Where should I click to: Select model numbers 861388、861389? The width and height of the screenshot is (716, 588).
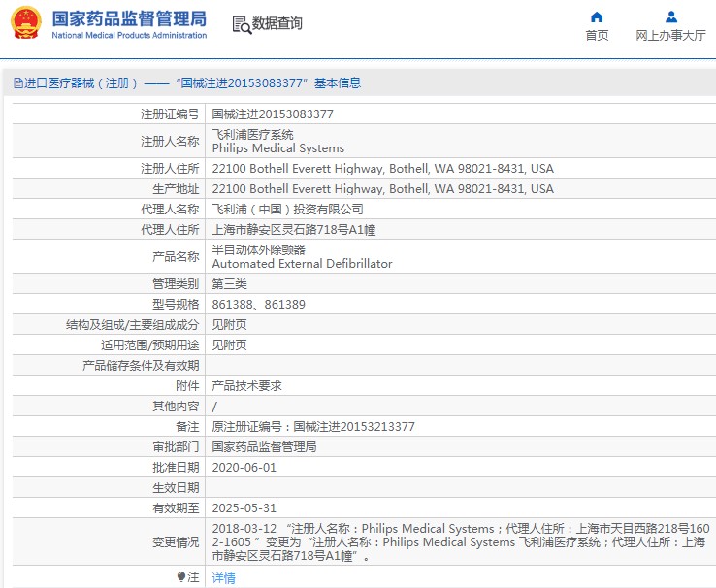[x=258, y=304]
